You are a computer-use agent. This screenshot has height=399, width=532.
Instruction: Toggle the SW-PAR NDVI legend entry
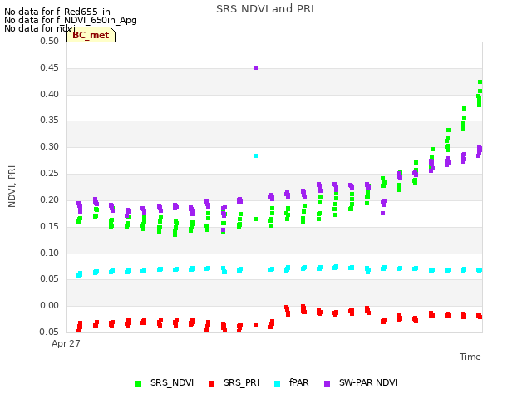coord(361,383)
